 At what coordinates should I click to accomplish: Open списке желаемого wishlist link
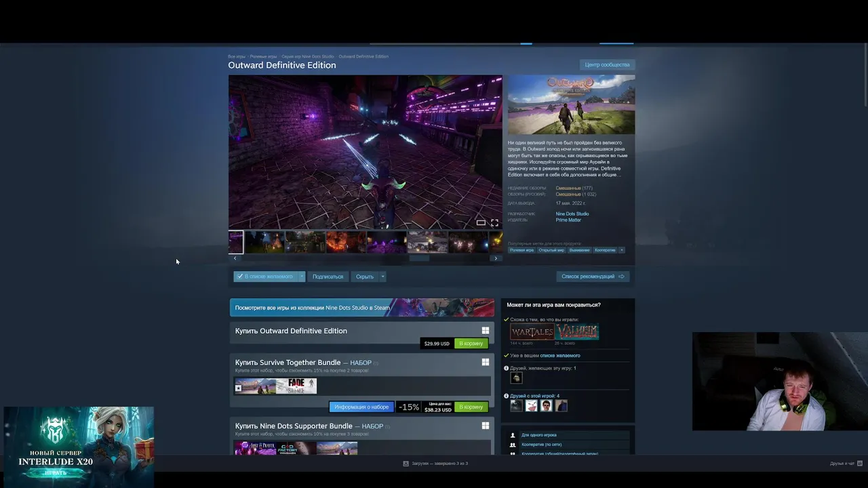pos(560,355)
